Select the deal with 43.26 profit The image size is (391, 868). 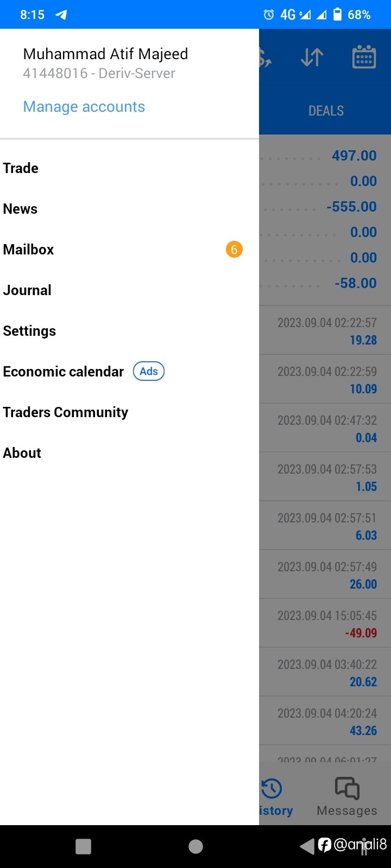[325, 721]
